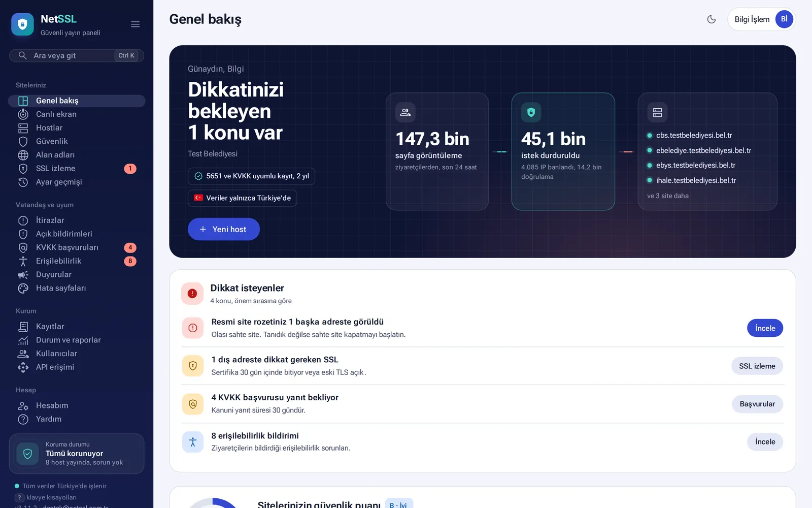Click the NetSSL shield logo
Screen dimensions: 812x508
[x=22, y=24]
